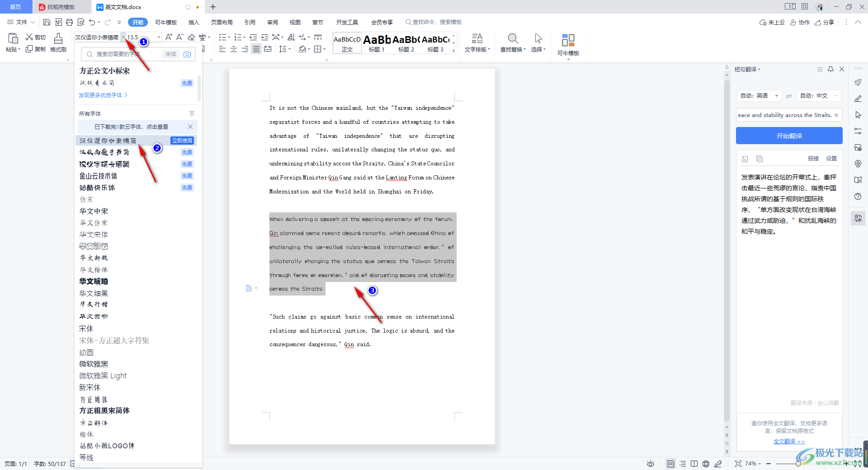Open the swap translation languages icon
Viewport: 868px width, 470px height.
pos(789,96)
